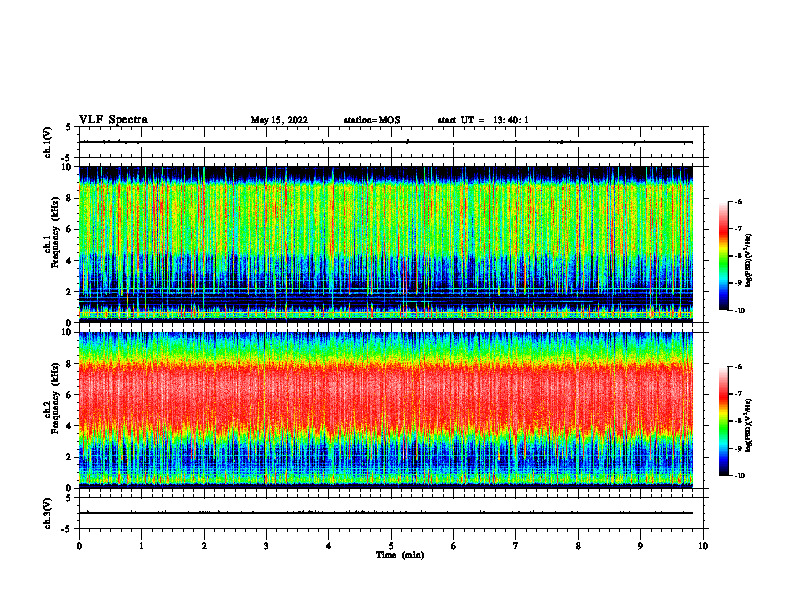
Task: Click the "-5" tick on ch.3(V) axis
Action: [x=67, y=529]
